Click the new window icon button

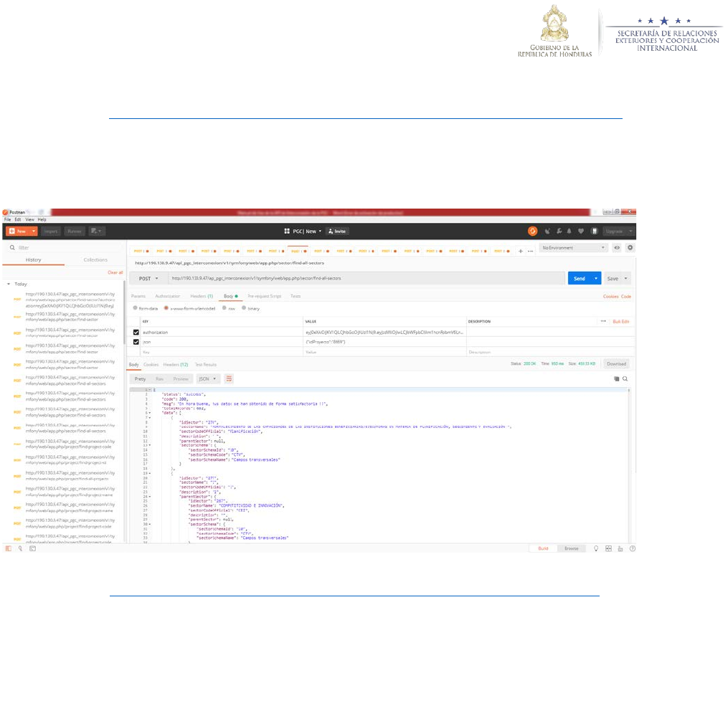[97, 231]
